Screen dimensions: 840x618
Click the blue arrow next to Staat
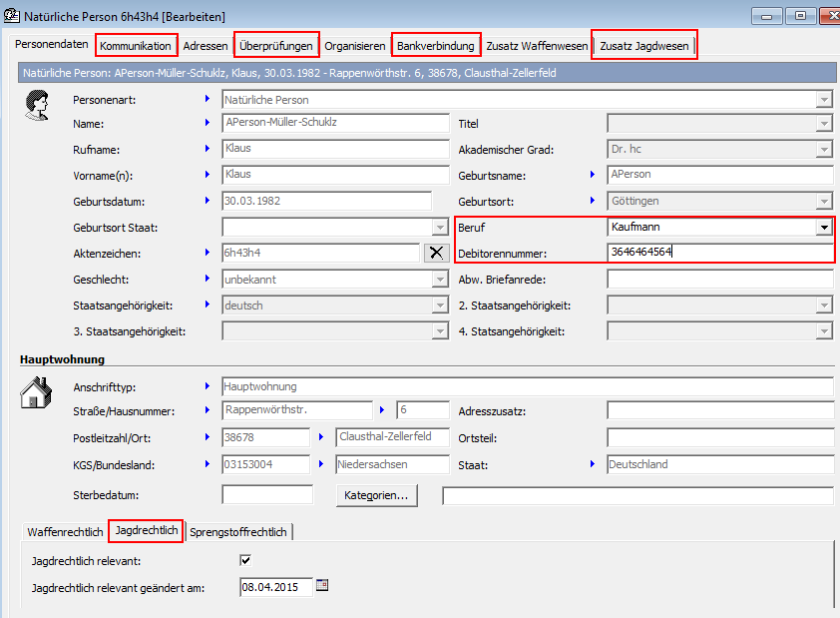point(592,463)
